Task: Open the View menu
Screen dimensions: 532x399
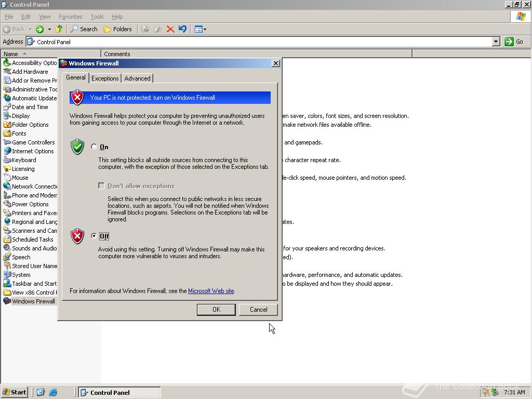Action: [45, 17]
